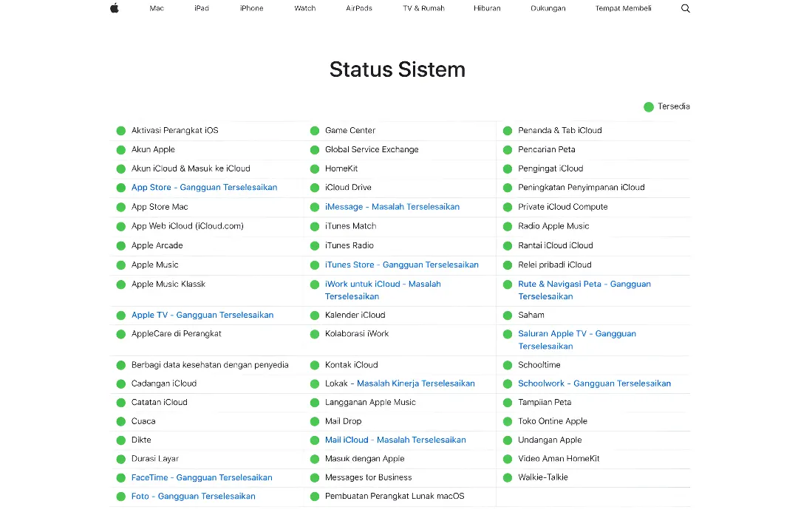Click green dot next to Tersedia legend
The image size is (798, 532).
point(649,107)
